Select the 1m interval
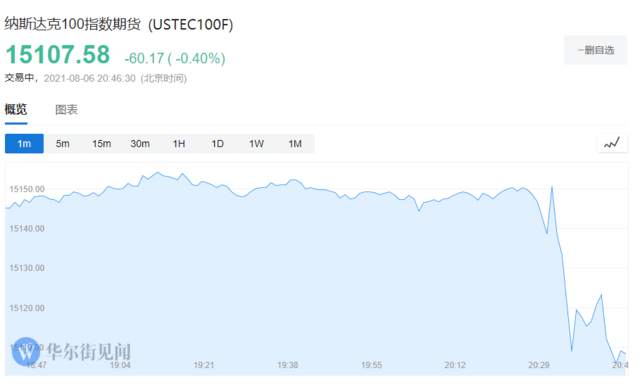 [24, 144]
